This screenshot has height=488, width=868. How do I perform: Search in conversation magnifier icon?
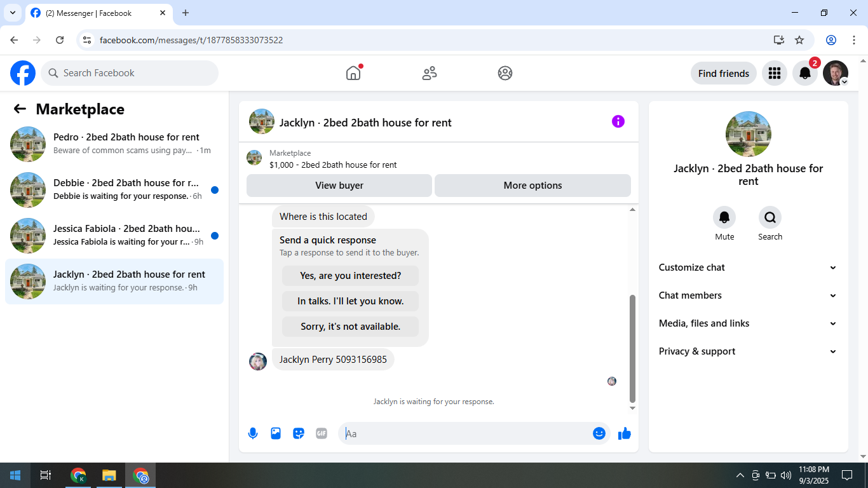tap(770, 218)
